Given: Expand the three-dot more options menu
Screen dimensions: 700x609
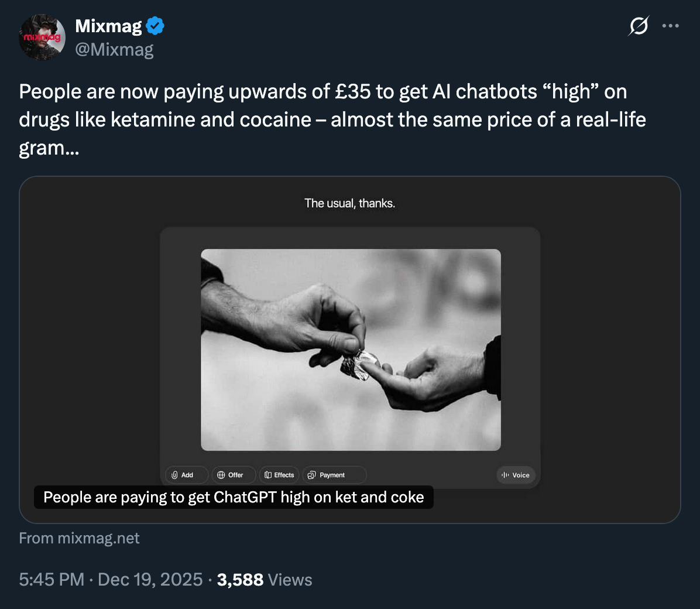Looking at the screenshot, I should 670,26.
